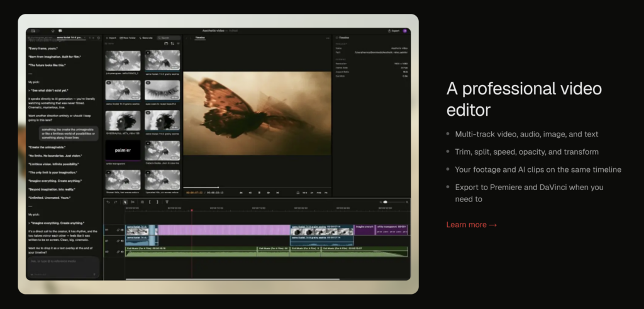Select the Text T tool
Viewport: 644px width, 309px height.
(x=167, y=202)
